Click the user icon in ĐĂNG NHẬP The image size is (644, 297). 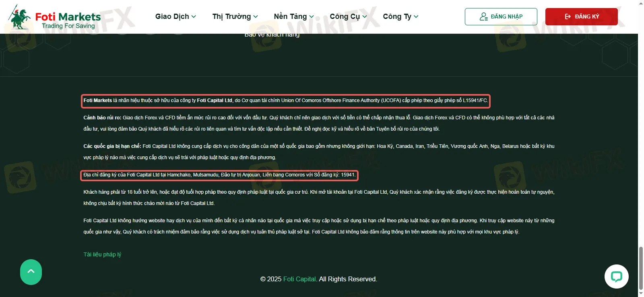point(483,16)
